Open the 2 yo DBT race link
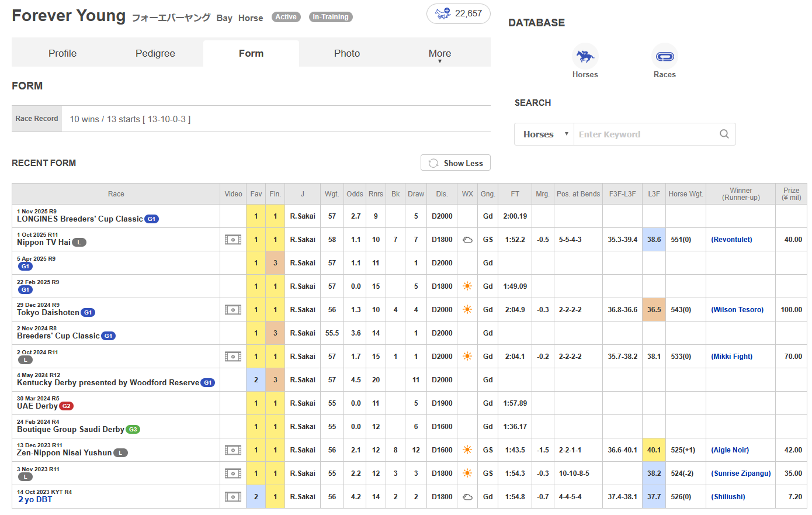Image resolution: width=812 pixels, height=515 pixels. (x=35, y=500)
